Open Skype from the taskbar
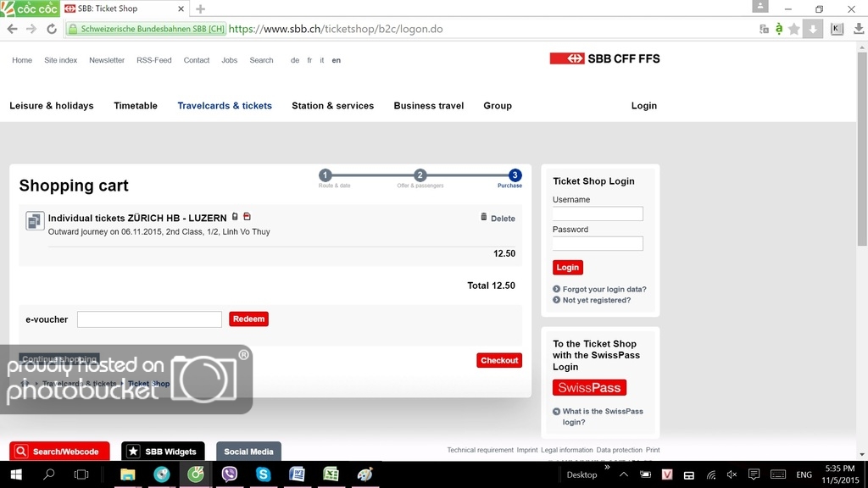This screenshot has width=868, height=488. (x=263, y=474)
